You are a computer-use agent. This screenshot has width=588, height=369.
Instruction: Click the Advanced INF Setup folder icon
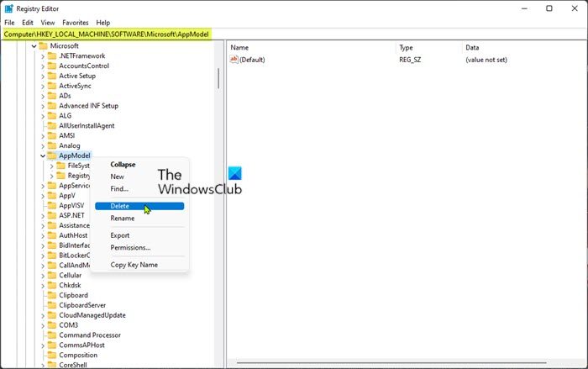coord(52,105)
